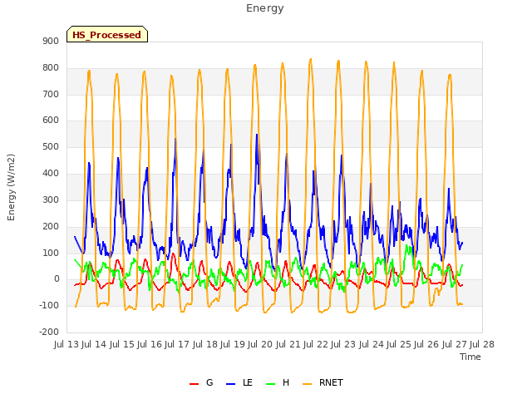Click the Jul 19 x-axis tick label
The image size is (532, 399).
coord(233,344)
